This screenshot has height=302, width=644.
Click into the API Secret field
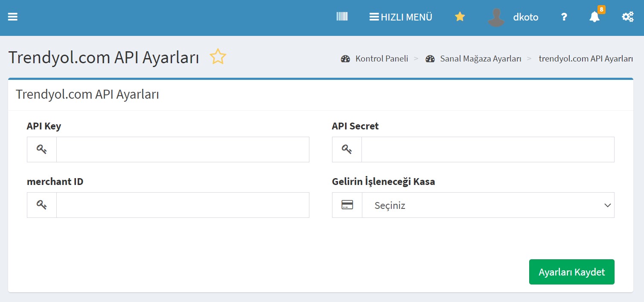click(x=487, y=150)
